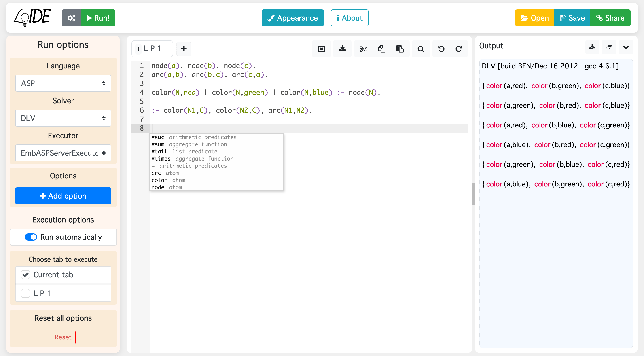This screenshot has height=356, width=644.
Task: Collapse the Output panel chevron
Action: click(x=626, y=47)
